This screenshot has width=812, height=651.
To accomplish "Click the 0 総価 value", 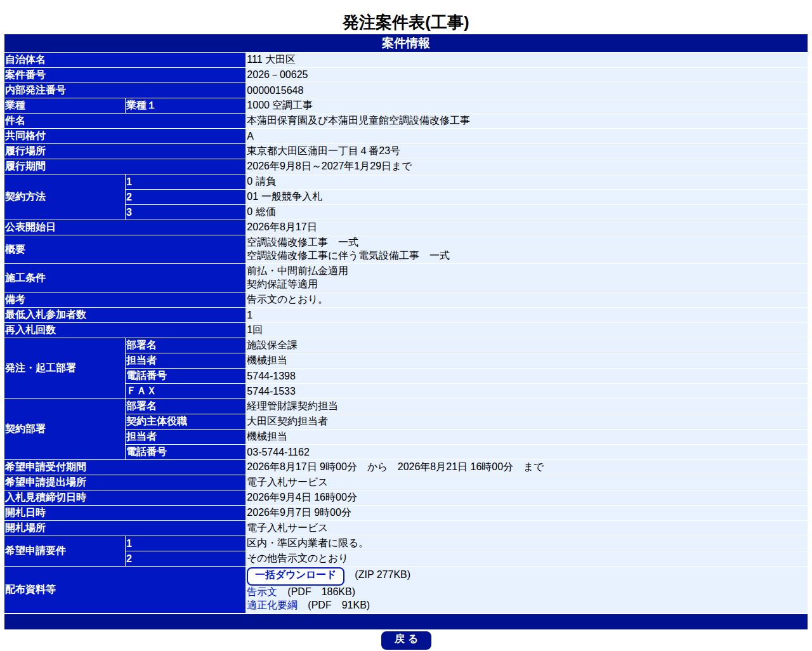I will pyautogui.click(x=261, y=212).
